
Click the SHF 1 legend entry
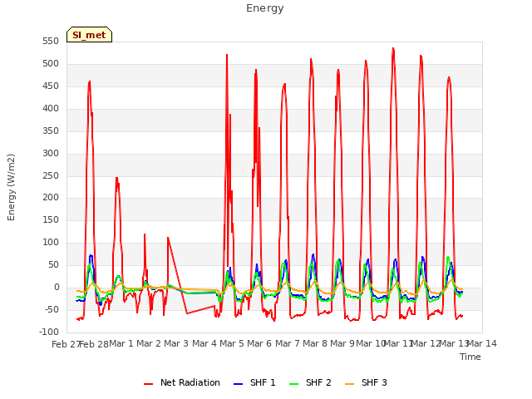click(x=255, y=382)
